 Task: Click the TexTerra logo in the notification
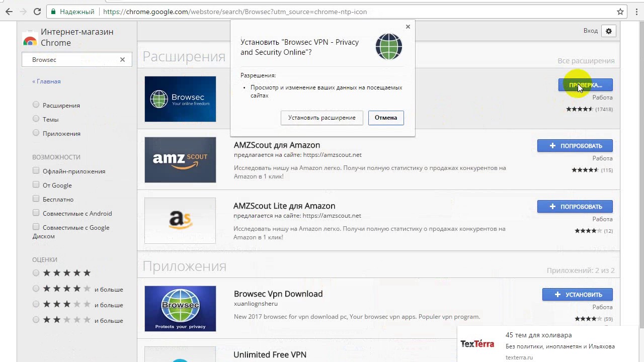coord(477,344)
